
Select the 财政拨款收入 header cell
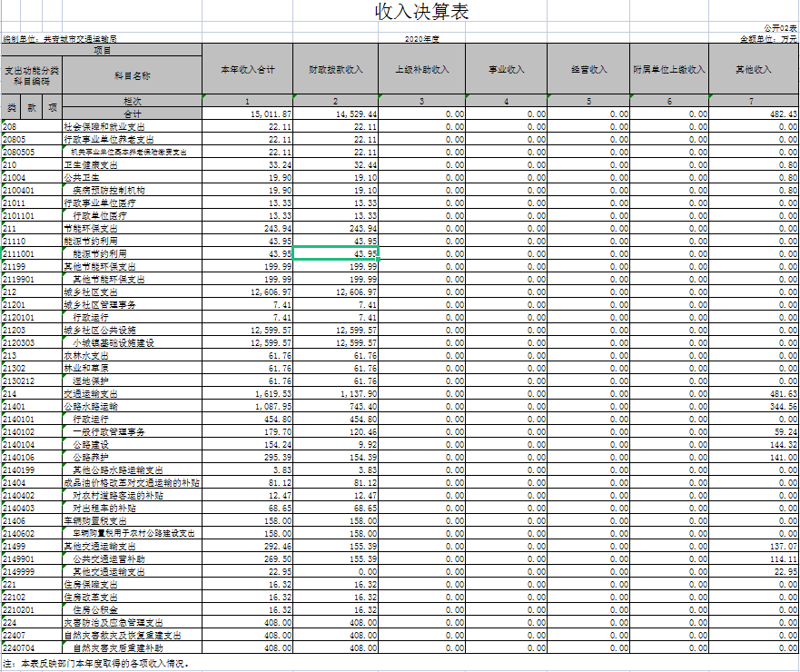[335, 69]
